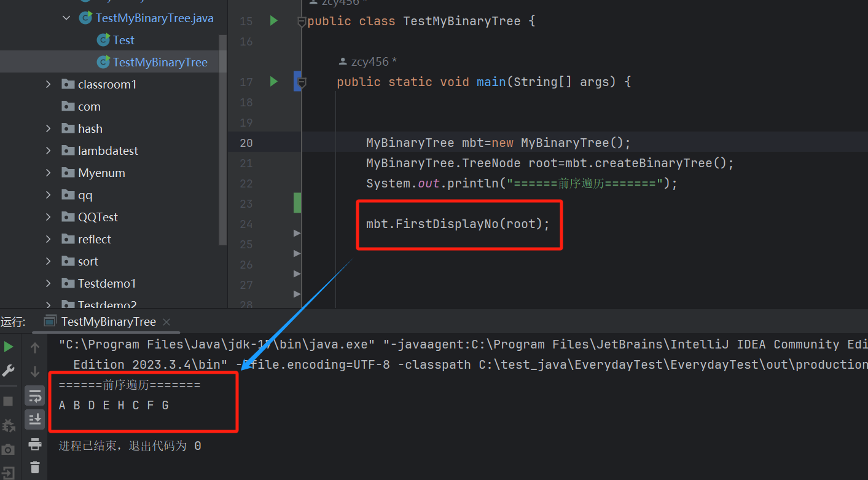
Task: Place cursor on 'mbt.FirstDisplayNo(root);' line
Action: coord(458,224)
